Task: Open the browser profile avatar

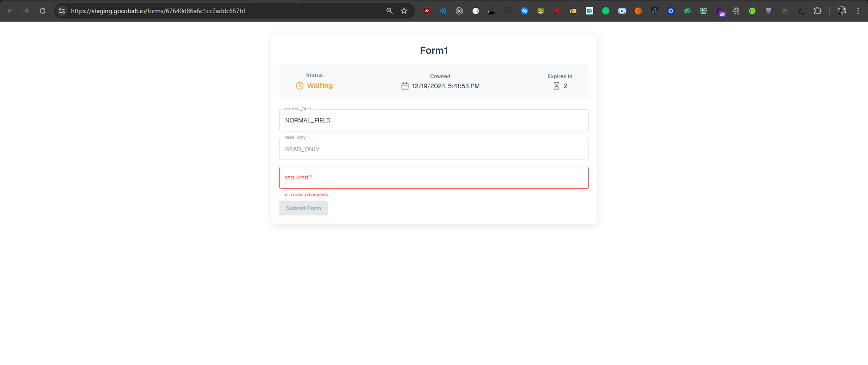Action: click(x=842, y=11)
